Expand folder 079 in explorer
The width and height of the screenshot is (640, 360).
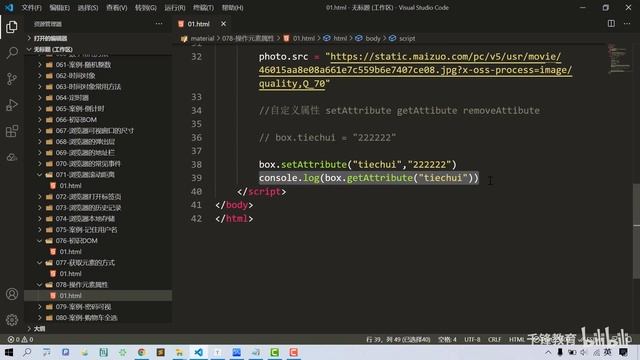click(x=40, y=307)
